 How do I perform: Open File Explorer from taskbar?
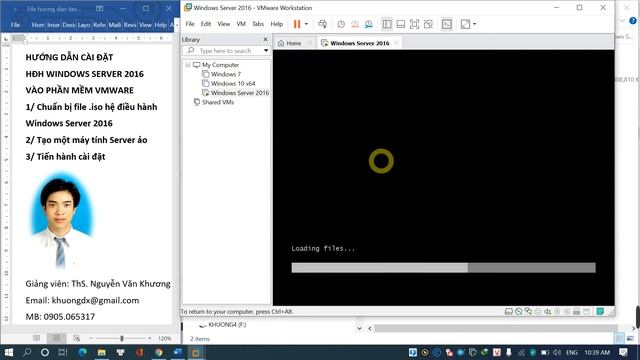click(101, 352)
